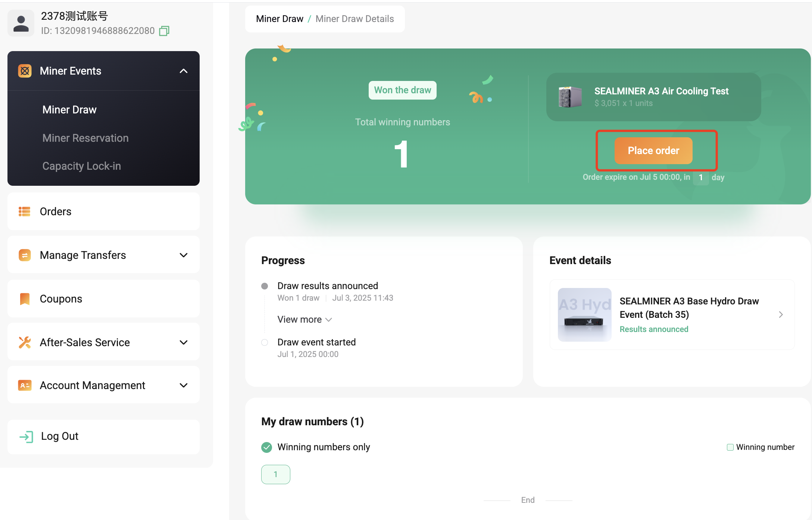Click Log Out
This screenshot has height=520, width=812.
[103, 436]
